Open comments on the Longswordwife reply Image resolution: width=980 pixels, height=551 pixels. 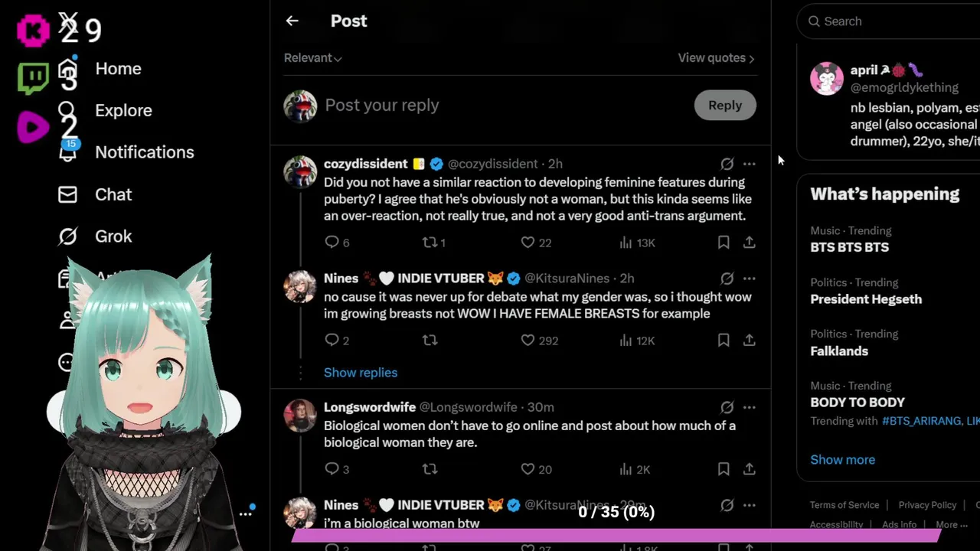click(x=337, y=469)
